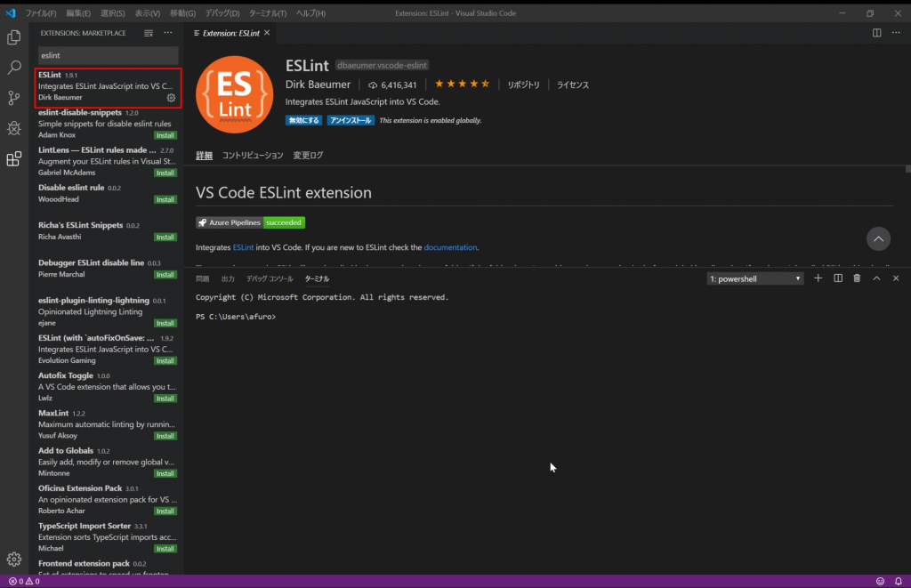Install the MaxLint extension
This screenshot has height=588, width=911.
click(165, 437)
